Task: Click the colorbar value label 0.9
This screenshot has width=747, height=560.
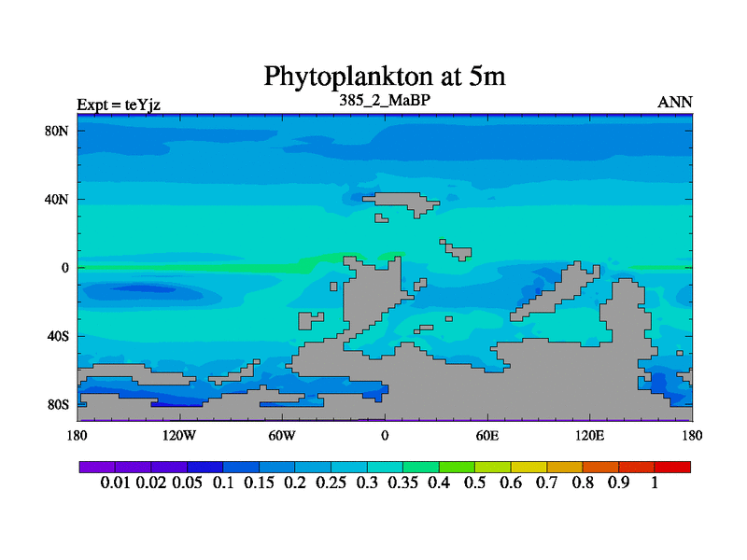Action: pyautogui.click(x=619, y=483)
